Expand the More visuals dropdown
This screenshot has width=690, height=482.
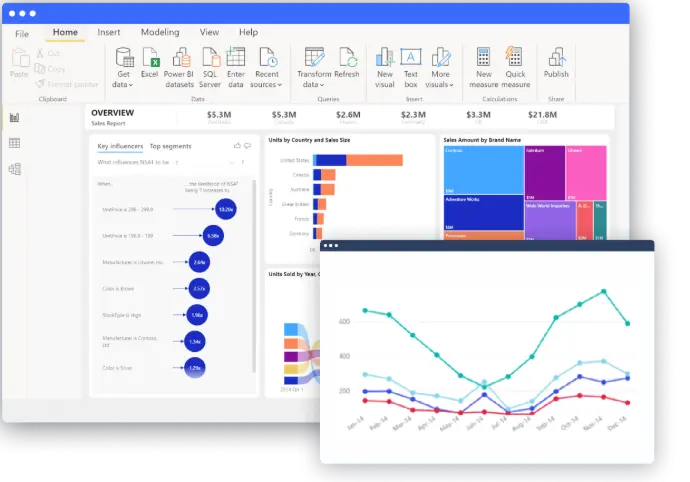(440, 67)
